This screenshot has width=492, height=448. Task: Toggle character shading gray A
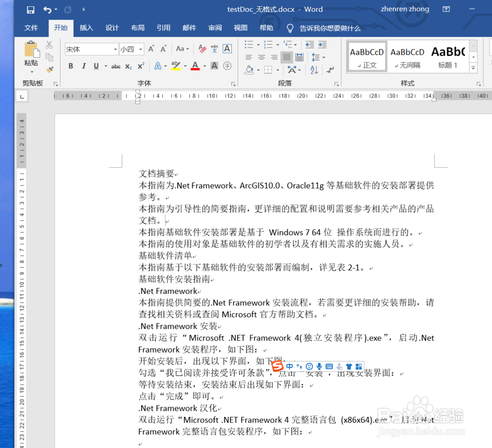[215, 66]
